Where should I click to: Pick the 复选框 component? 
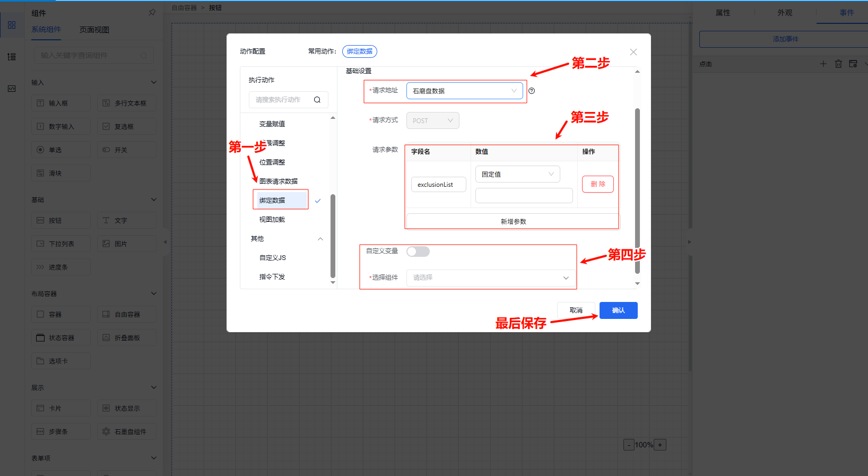click(127, 126)
